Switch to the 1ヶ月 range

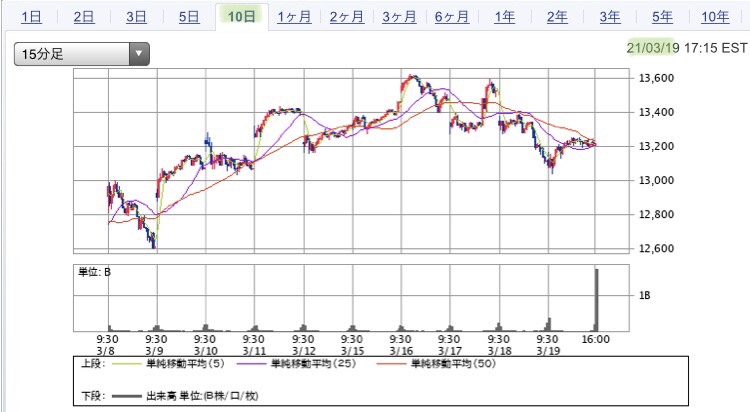(295, 17)
